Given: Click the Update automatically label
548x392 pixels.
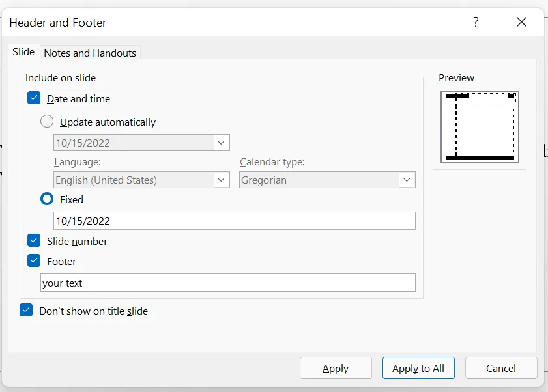Looking at the screenshot, I should click(x=108, y=122).
